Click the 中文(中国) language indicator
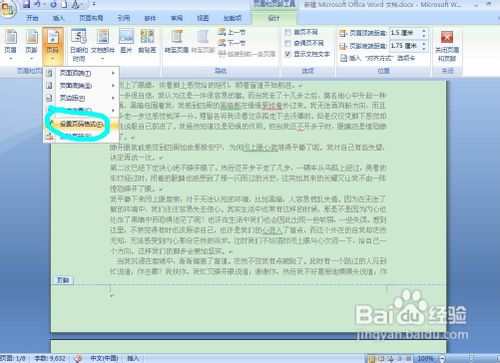Image resolution: width=500 pixels, height=363 pixels. pyautogui.click(x=104, y=358)
